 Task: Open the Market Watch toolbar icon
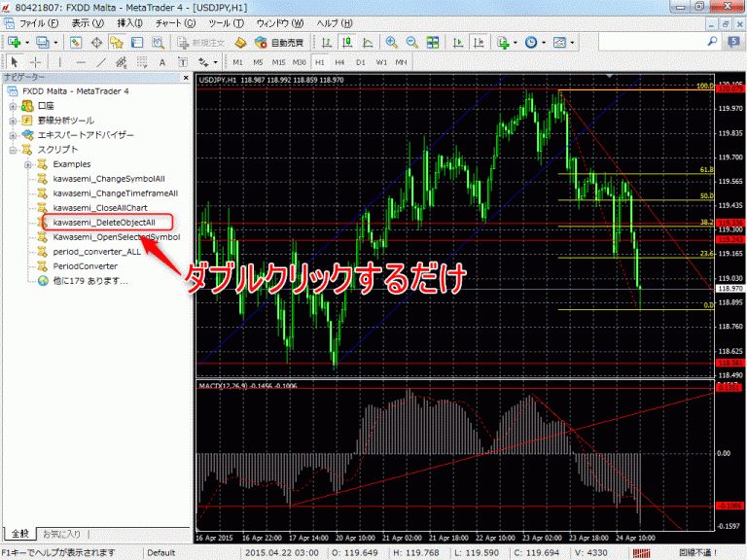(76, 43)
